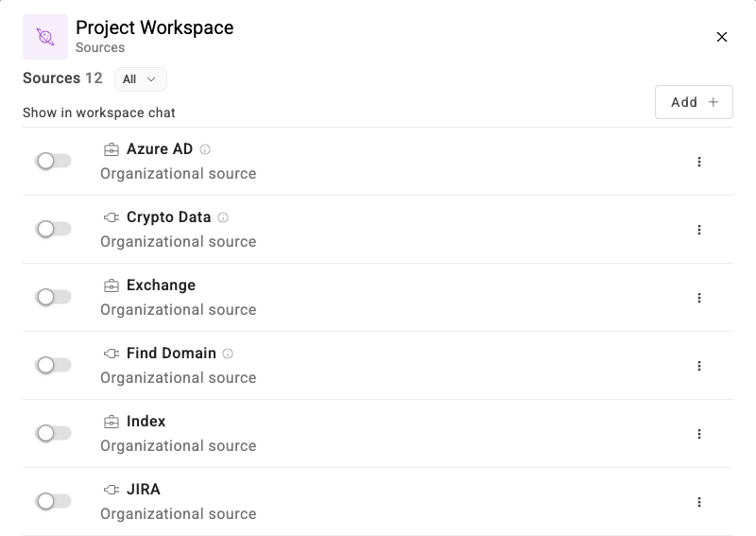This screenshot has height=536, width=756.
Task: Open the three-dot menu for JIRA
Action: pyautogui.click(x=699, y=502)
